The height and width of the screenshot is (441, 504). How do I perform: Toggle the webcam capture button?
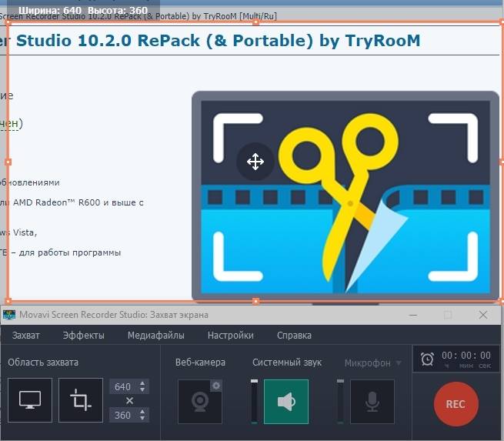click(200, 402)
